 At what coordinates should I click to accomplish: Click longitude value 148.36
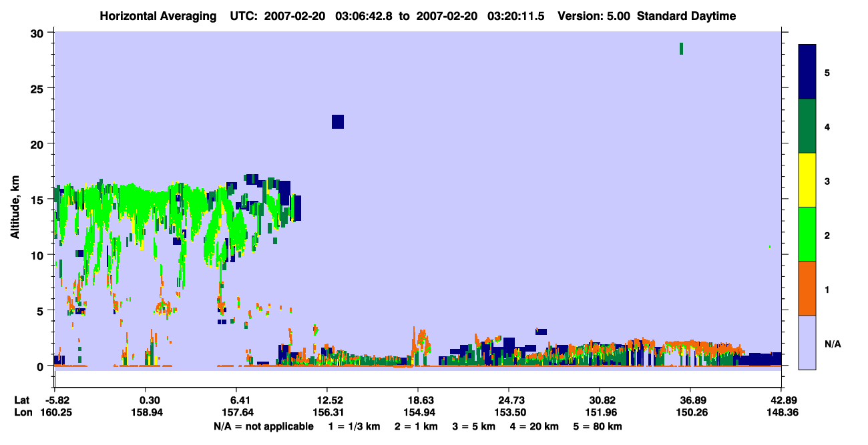coord(782,413)
